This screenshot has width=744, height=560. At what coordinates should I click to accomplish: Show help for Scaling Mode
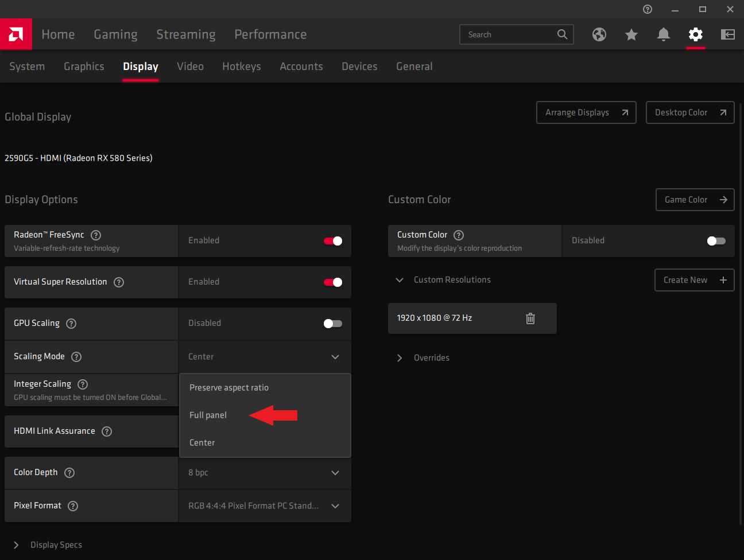point(76,356)
